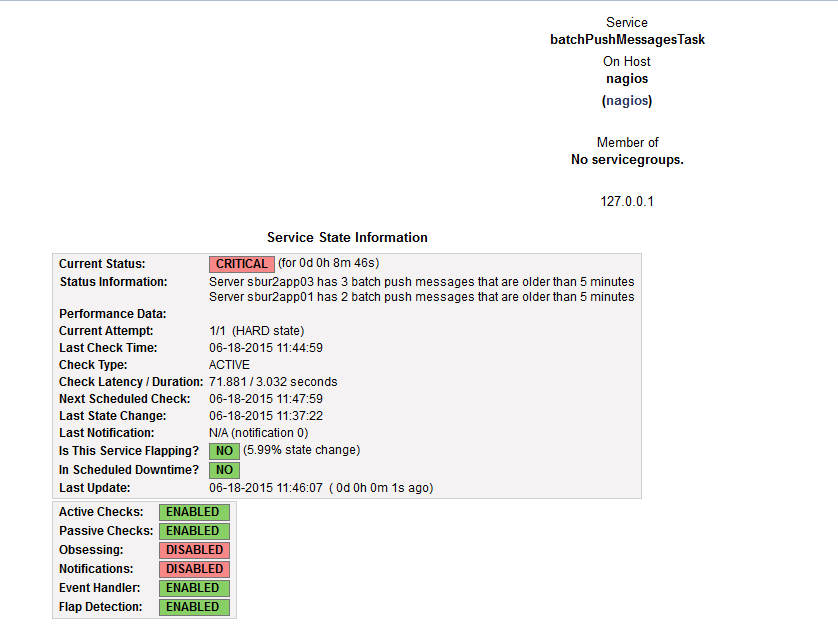838x639 pixels.
Task: Click the sbur2app01 status information line
Action: [x=421, y=297]
